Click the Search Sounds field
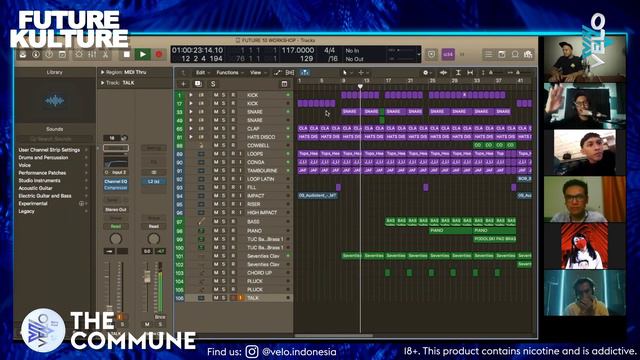The height and width of the screenshot is (360, 640). coord(55,139)
